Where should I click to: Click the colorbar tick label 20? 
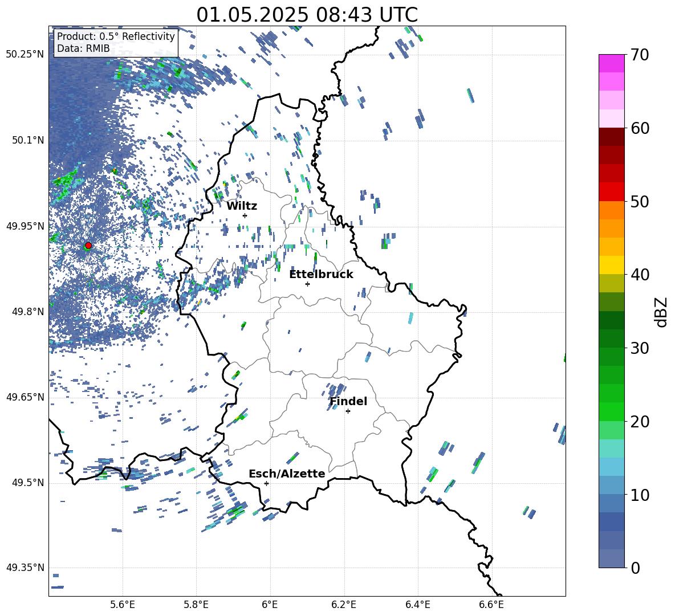tap(640, 422)
